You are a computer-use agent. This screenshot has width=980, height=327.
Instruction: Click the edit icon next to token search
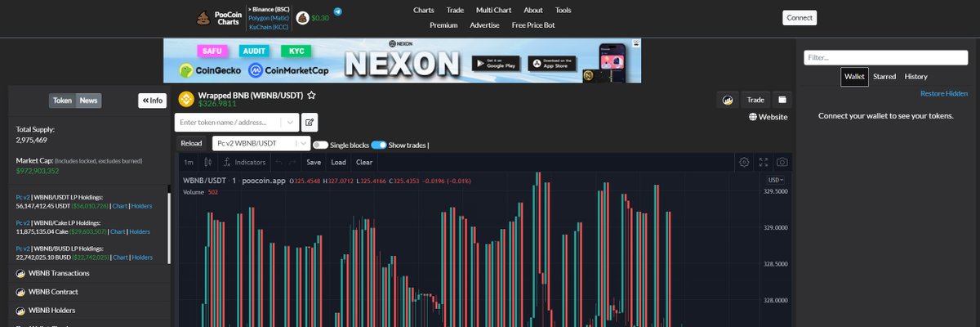(x=310, y=123)
